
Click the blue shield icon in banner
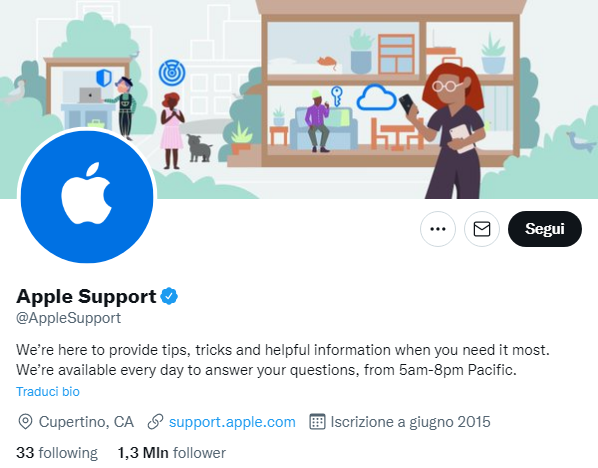[x=103, y=78]
